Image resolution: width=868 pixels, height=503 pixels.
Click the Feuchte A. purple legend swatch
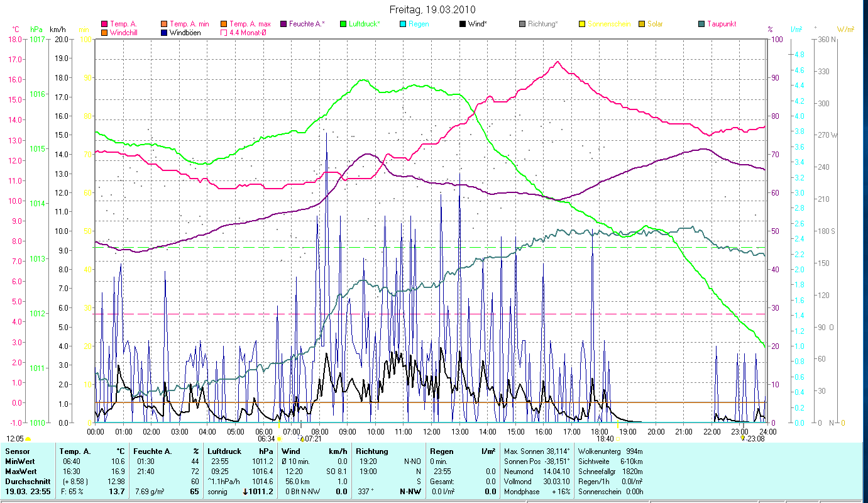pyautogui.click(x=283, y=24)
